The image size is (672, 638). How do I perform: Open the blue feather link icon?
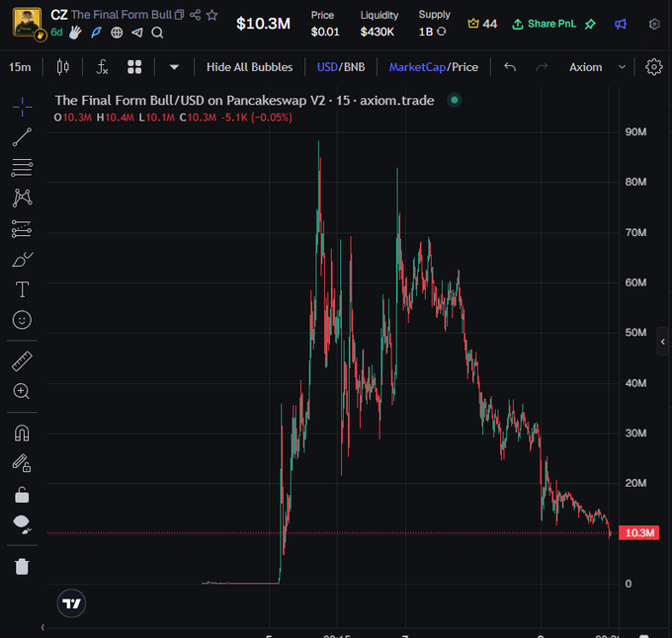point(96,33)
